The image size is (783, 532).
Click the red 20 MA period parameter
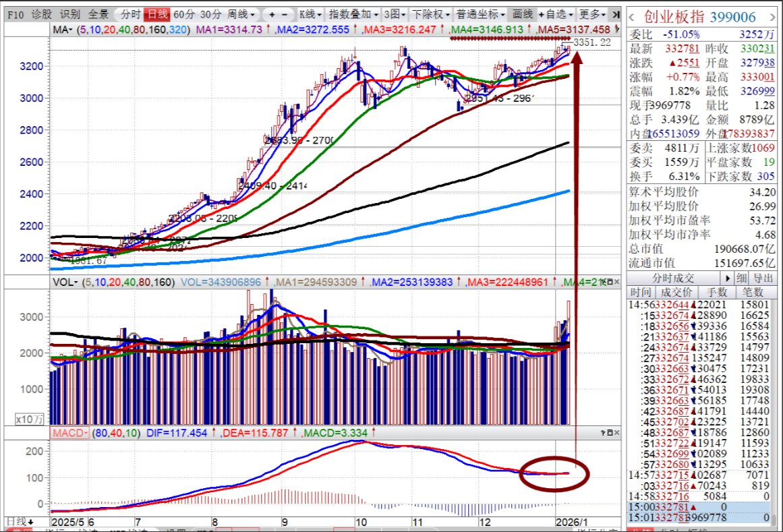click(110, 30)
